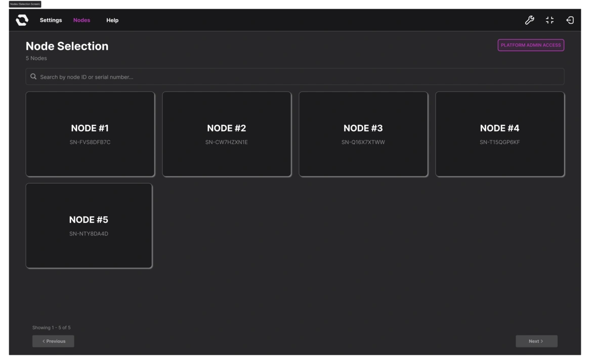Screen dimensions: 590x364
Task: Go to Previous page
Action: (x=53, y=341)
